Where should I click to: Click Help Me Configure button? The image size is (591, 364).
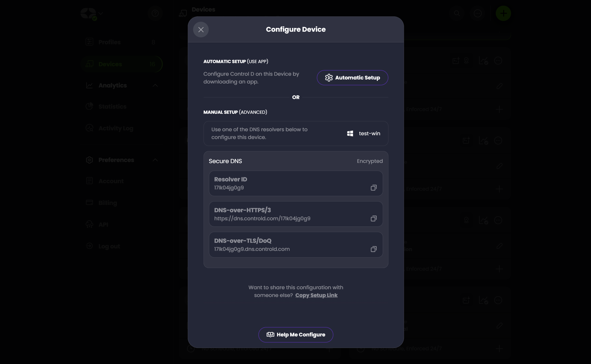296,334
